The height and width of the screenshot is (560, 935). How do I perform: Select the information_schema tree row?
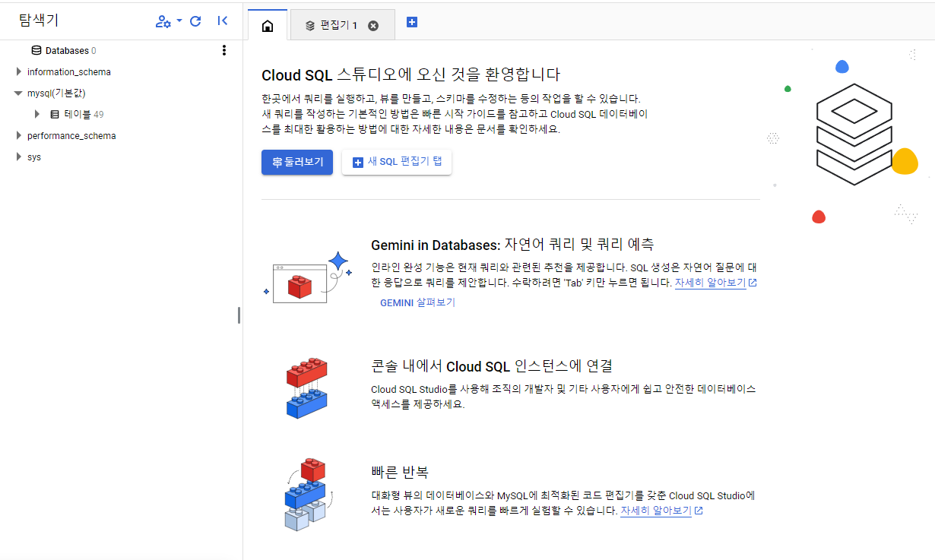tap(122, 72)
